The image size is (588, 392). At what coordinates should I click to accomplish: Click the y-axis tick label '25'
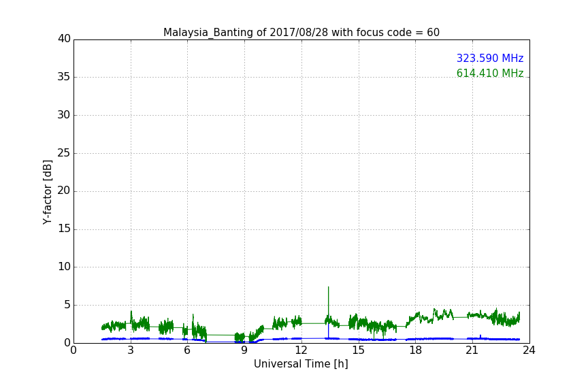[x=64, y=153]
